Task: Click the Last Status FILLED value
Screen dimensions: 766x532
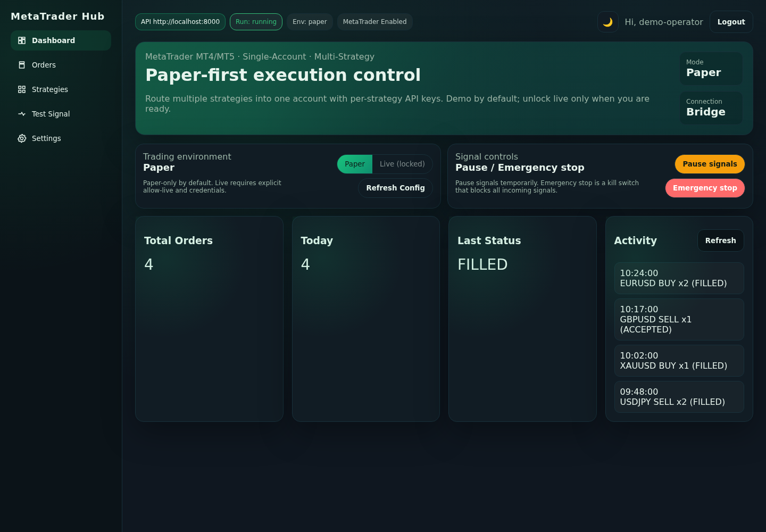Action: click(x=482, y=264)
